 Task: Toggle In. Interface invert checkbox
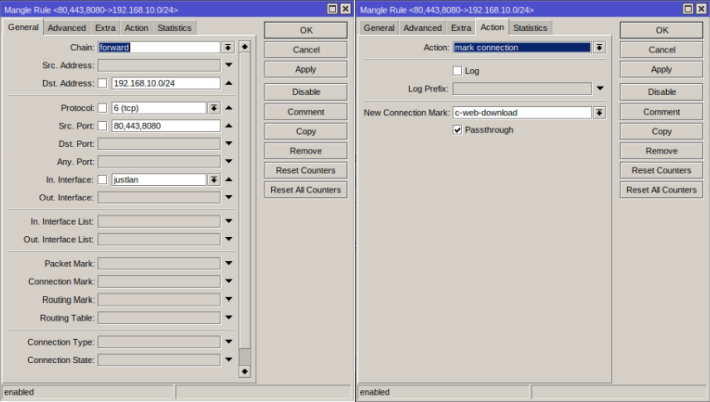[103, 180]
